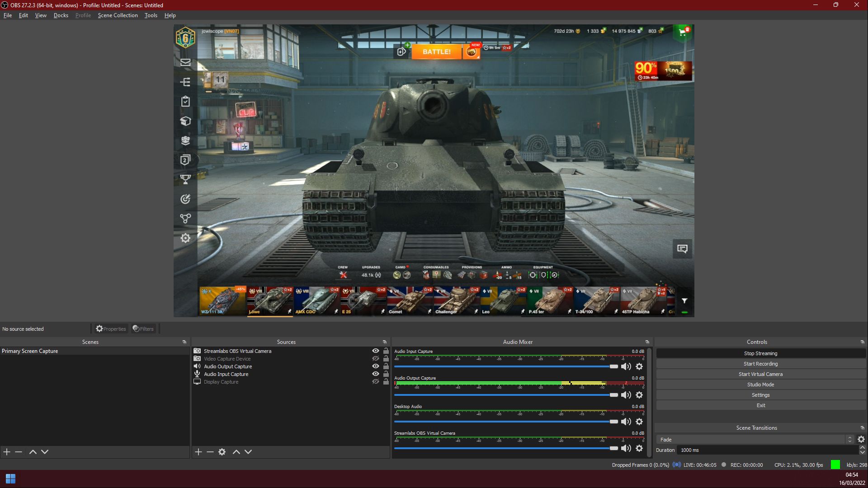The height and width of the screenshot is (488, 868).
Task: Click Start Recording button
Action: pyautogui.click(x=761, y=364)
